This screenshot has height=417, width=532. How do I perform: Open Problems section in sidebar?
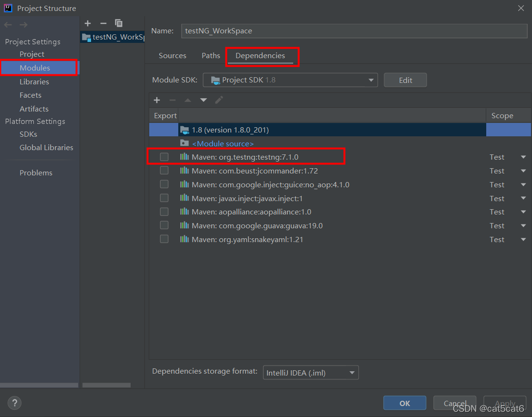pyautogui.click(x=36, y=173)
